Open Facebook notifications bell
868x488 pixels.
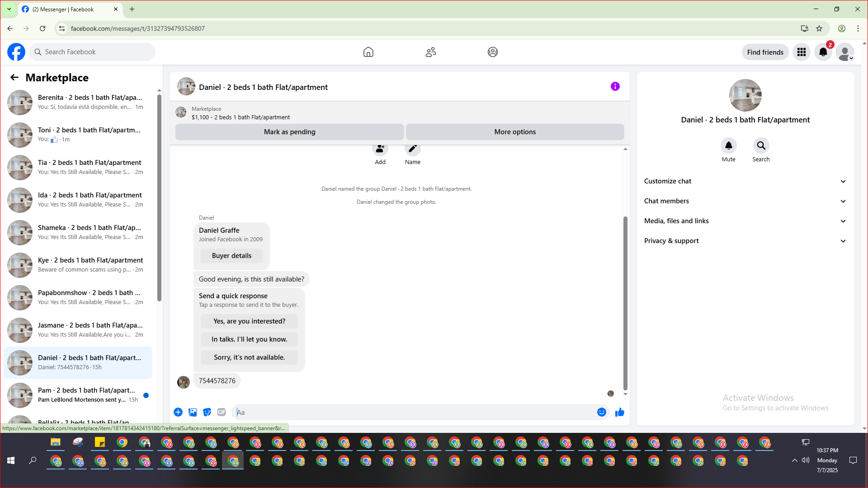823,52
